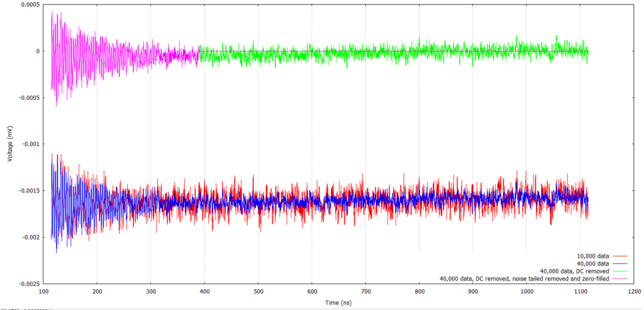Click the magenta legend line sample
The width and height of the screenshot is (644, 310).
[620, 279]
